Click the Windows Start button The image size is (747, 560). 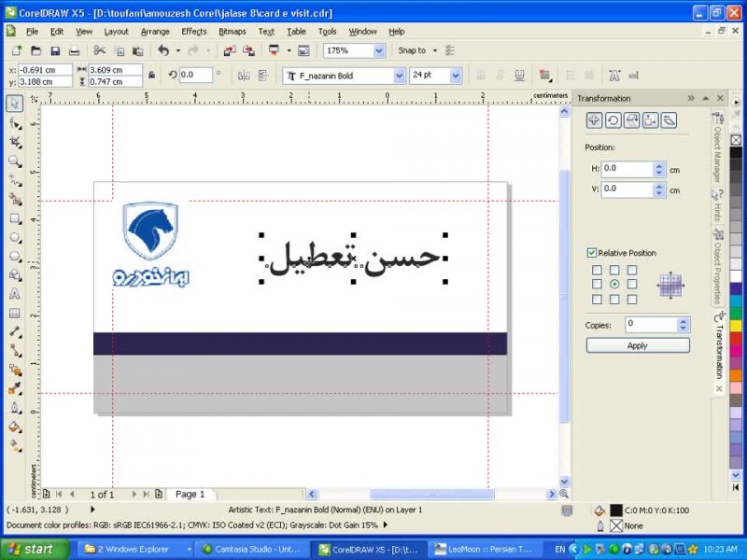pos(34,549)
